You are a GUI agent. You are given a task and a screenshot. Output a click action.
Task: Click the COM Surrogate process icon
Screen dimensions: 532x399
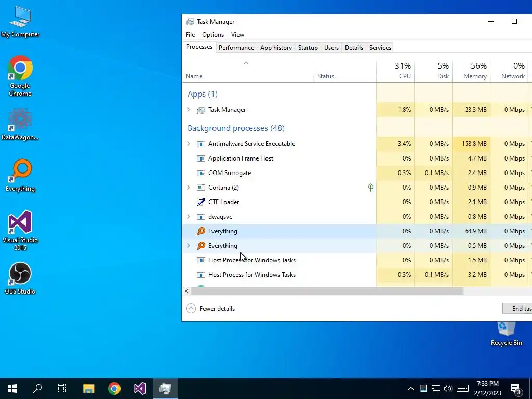201,173
